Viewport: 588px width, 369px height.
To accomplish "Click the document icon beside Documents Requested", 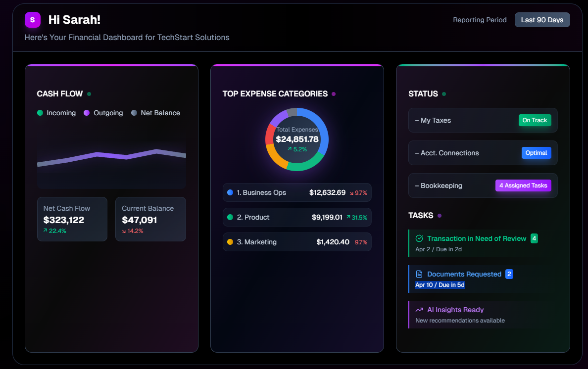I will (x=419, y=274).
